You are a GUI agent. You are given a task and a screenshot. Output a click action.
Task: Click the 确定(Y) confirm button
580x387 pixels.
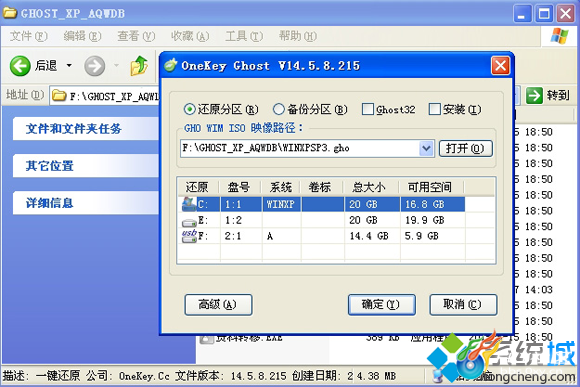point(381,304)
